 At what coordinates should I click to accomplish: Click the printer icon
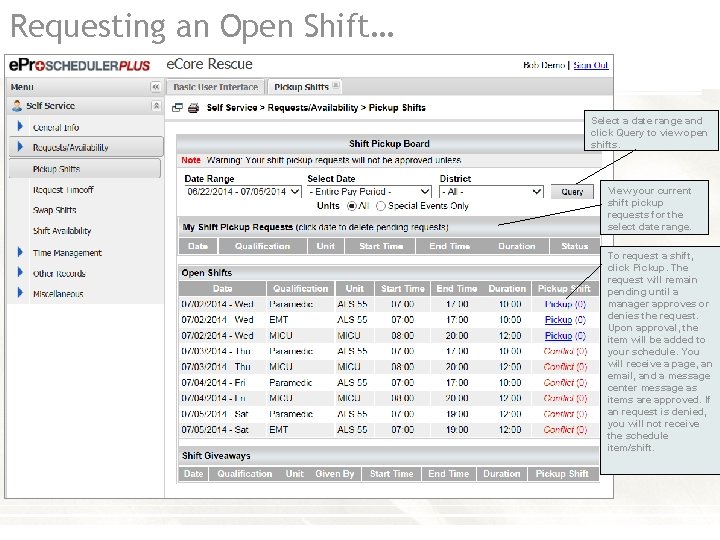pyautogui.click(x=193, y=108)
